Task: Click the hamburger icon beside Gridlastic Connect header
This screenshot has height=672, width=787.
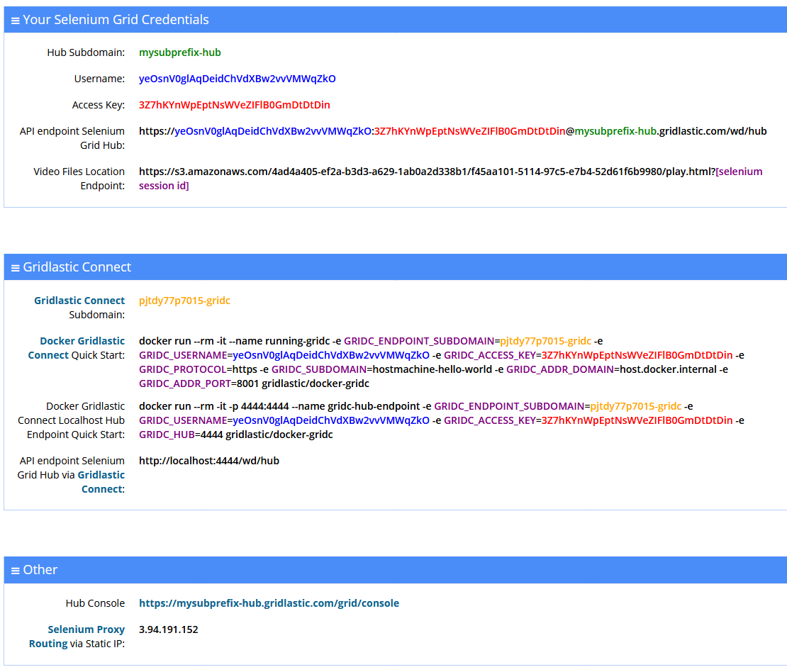Action: [x=15, y=268]
